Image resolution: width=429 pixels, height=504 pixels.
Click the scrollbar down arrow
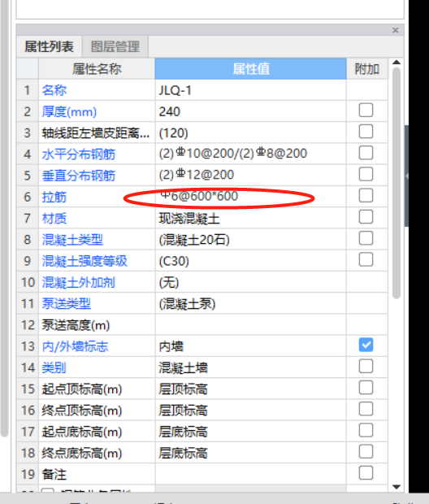click(x=396, y=487)
